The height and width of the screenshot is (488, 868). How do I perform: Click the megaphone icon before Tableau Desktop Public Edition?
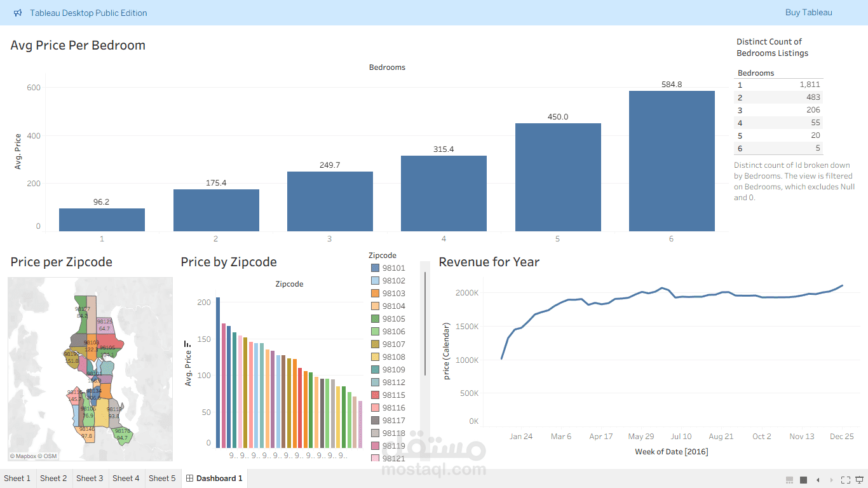pyautogui.click(x=18, y=13)
